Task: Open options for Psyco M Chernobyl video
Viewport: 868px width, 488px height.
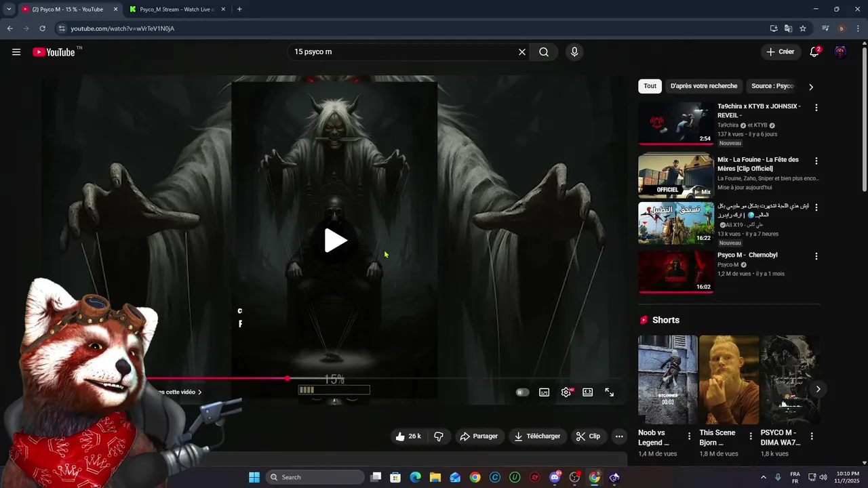Action: [816, 256]
